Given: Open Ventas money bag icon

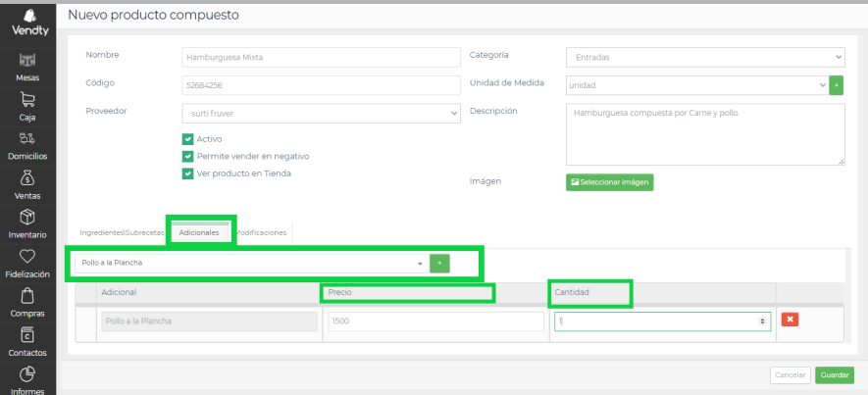Looking at the screenshot, I should pos(27,178).
